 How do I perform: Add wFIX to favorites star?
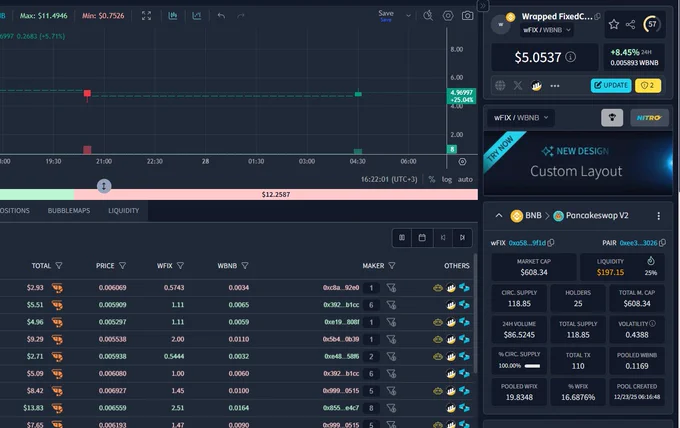614,24
